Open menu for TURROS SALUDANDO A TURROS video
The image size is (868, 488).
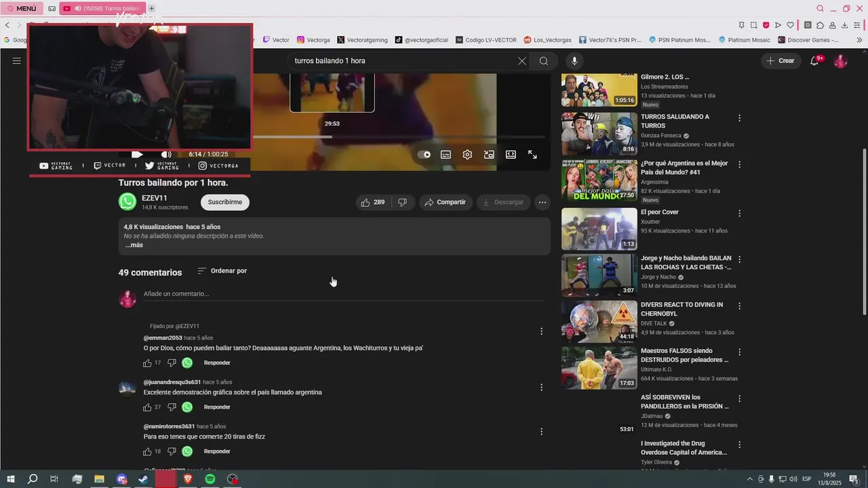(x=740, y=118)
